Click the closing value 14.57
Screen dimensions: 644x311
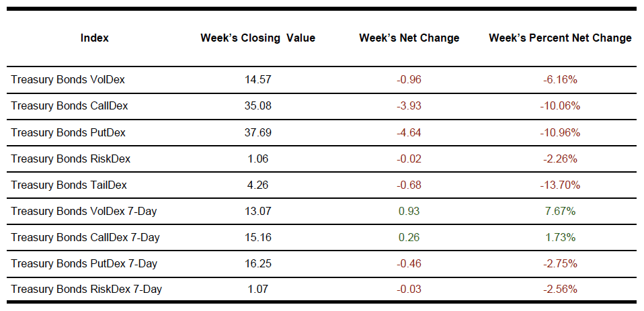pos(258,80)
